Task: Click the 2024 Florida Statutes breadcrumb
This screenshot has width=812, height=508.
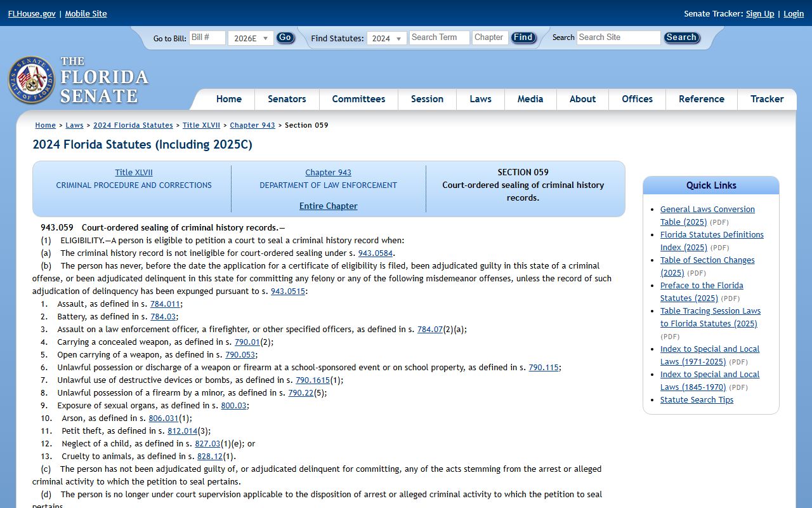Action: (x=133, y=125)
